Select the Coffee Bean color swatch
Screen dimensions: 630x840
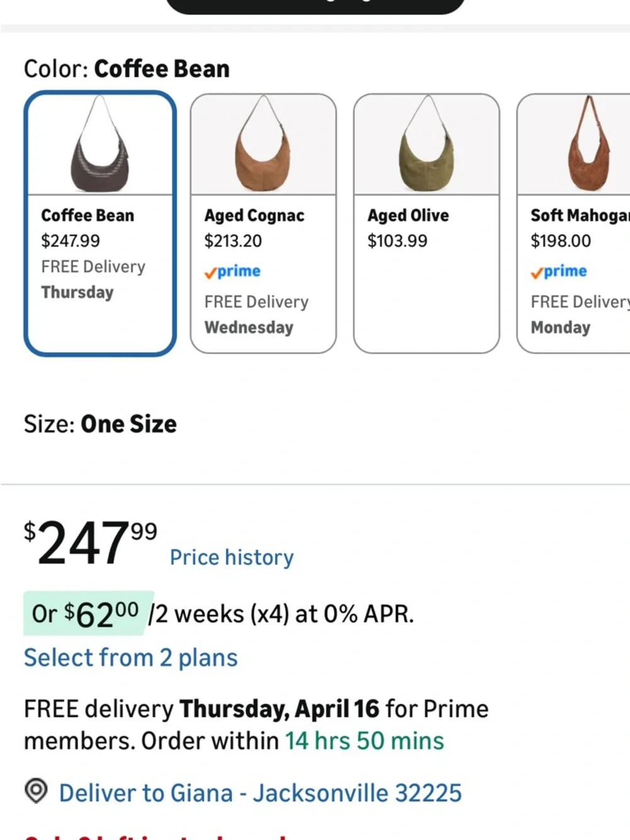(x=100, y=224)
